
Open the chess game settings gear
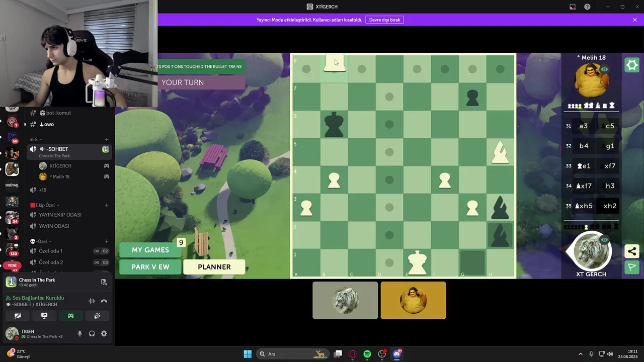tap(632, 65)
